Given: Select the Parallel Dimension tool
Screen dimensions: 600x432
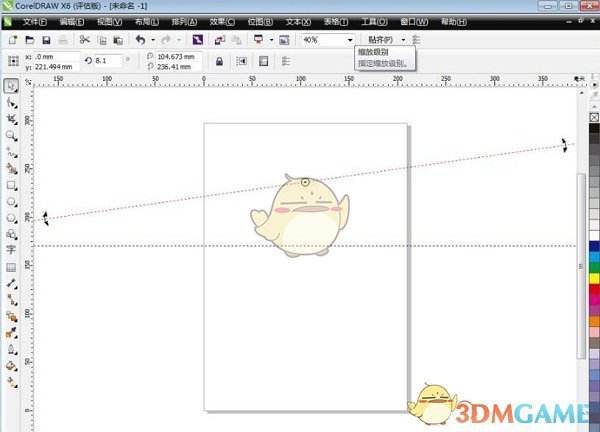Looking at the screenshot, I should coord(12,284).
